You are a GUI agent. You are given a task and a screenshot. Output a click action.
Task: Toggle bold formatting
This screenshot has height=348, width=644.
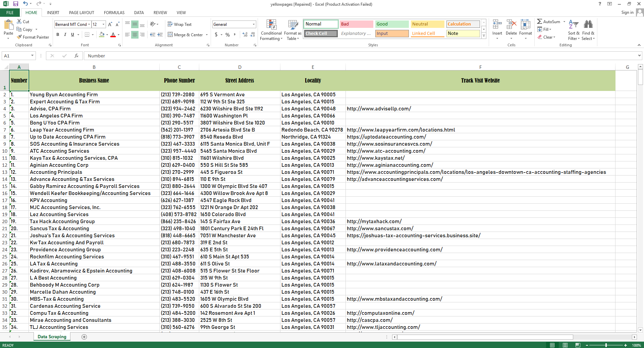pyautogui.click(x=58, y=35)
